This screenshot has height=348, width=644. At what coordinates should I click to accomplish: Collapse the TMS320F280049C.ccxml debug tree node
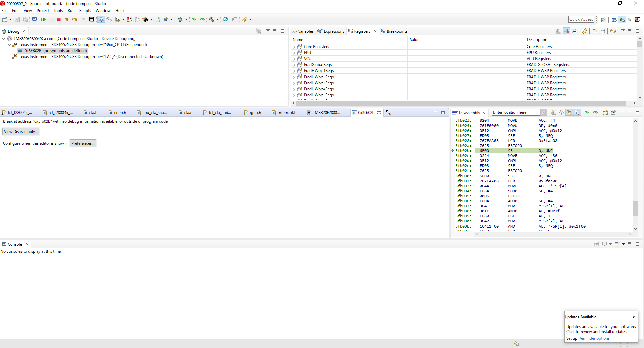[x=4, y=39]
